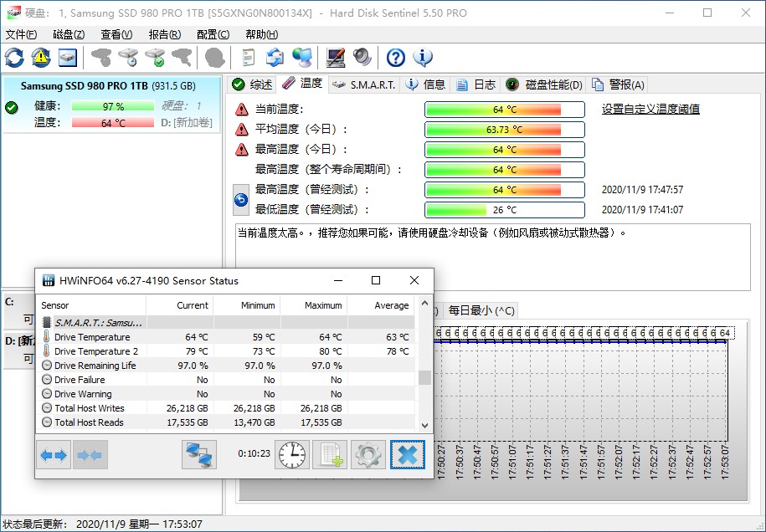766x532 pixels.
Task: Switch to the S.M.A.R.T. tab
Action: pyautogui.click(x=364, y=85)
